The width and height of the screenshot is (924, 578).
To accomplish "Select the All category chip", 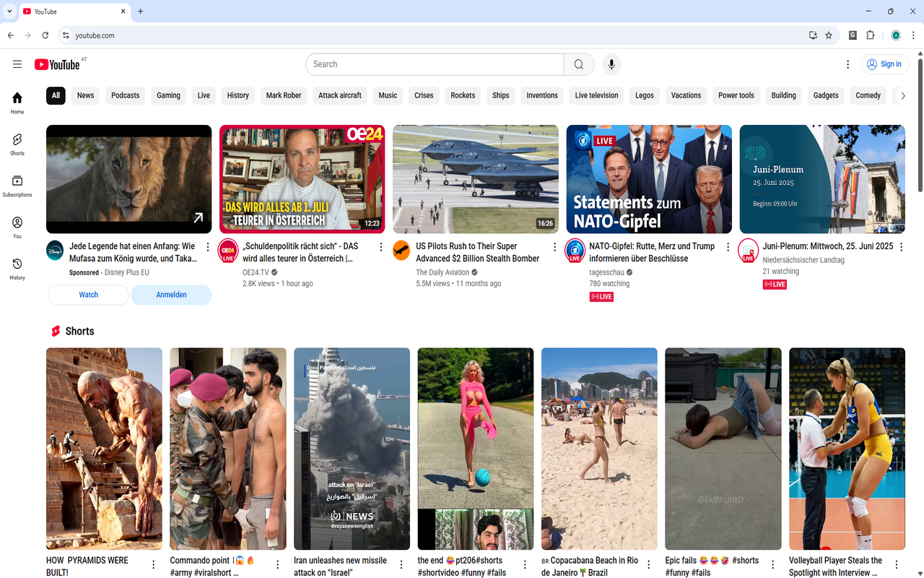I will [x=56, y=95].
